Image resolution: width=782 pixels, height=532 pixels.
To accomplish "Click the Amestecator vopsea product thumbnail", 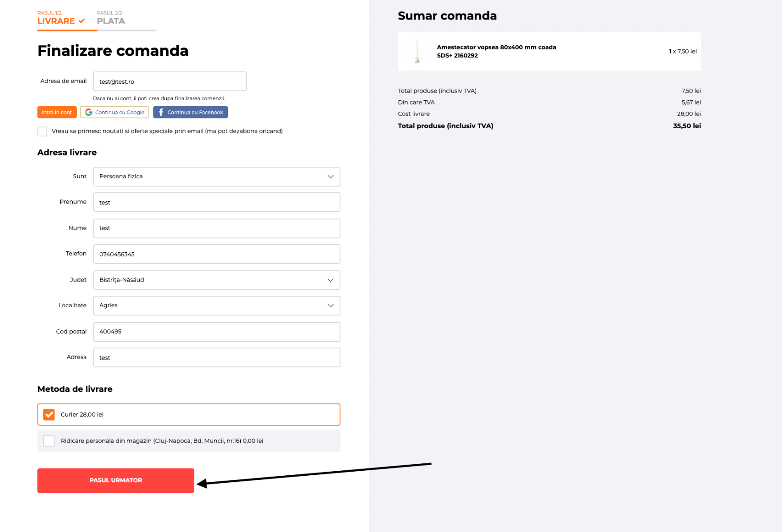I will tap(417, 51).
